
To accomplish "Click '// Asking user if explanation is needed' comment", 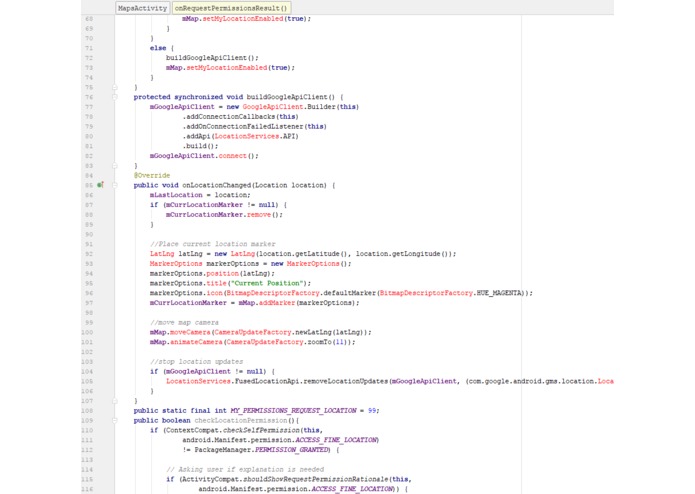I will (x=245, y=469).
